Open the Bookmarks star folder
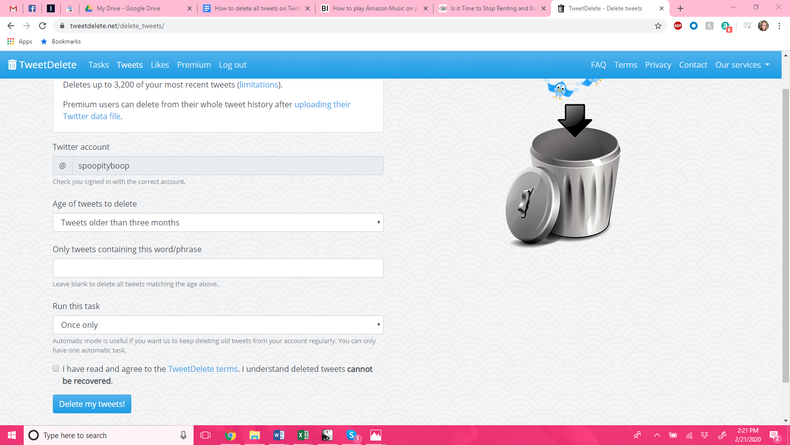Viewport: 790px width, 445px height. pos(60,41)
